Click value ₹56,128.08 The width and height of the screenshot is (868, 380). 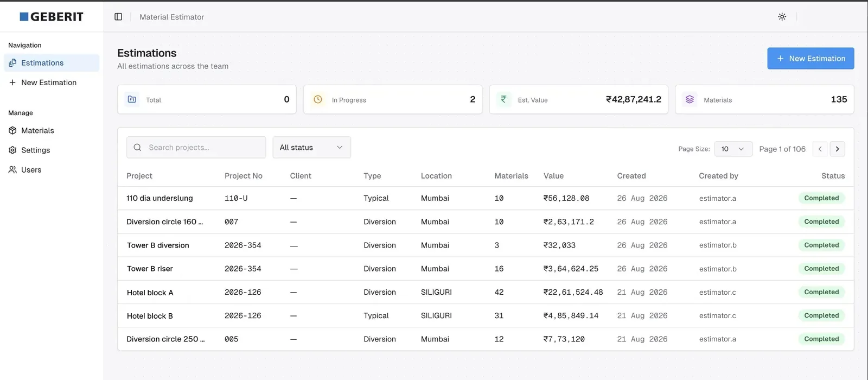pyautogui.click(x=566, y=198)
